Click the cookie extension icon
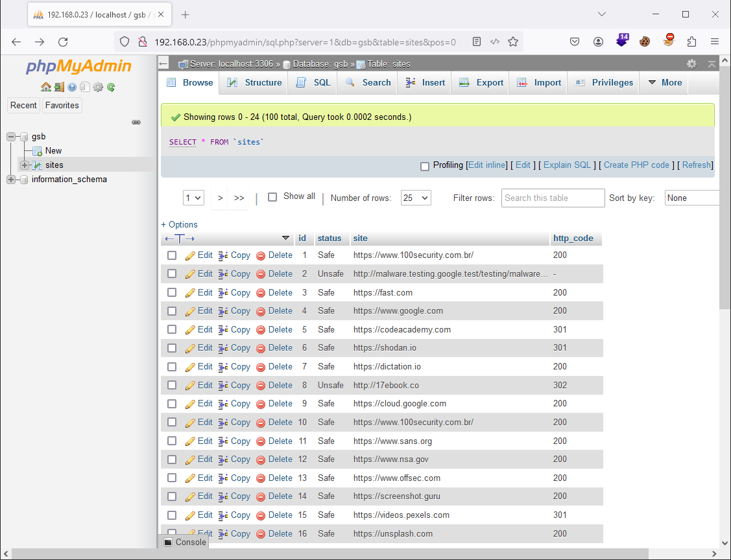Image resolution: width=731 pixels, height=560 pixels. 645,42
